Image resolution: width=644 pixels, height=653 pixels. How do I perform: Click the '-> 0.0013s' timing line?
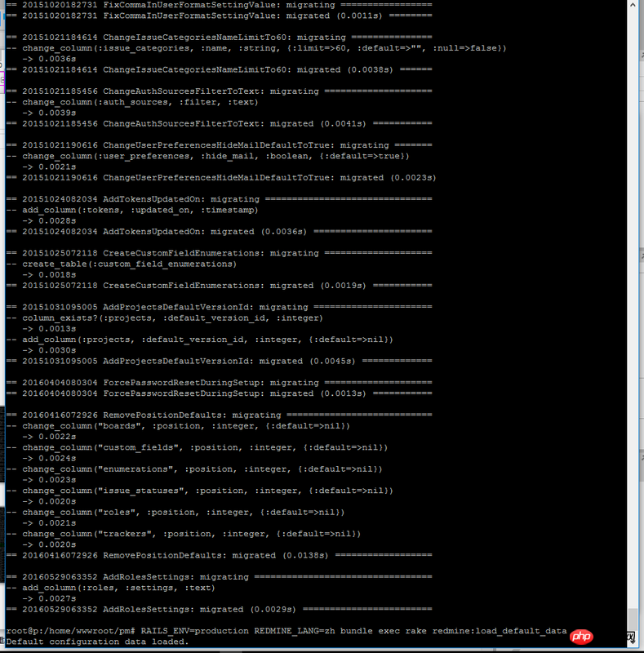click(x=49, y=329)
